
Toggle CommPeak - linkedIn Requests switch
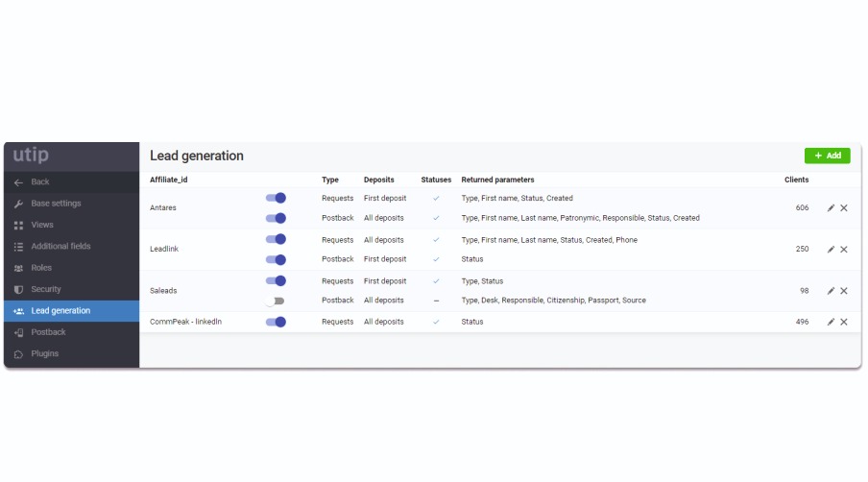tap(276, 322)
